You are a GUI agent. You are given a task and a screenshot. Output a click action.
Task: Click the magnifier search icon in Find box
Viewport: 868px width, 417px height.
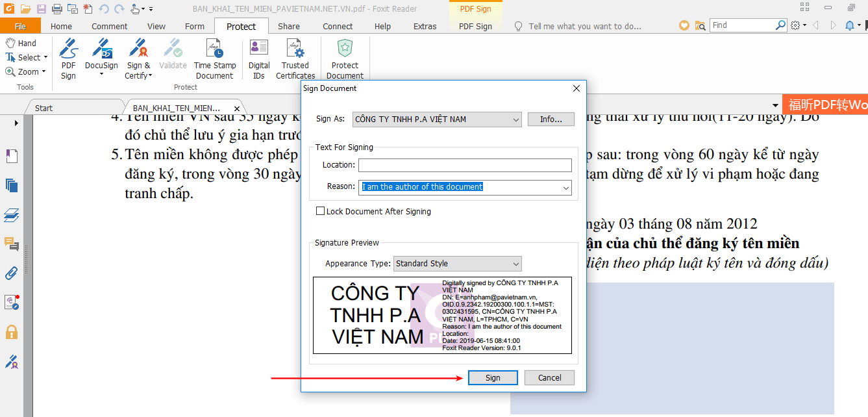(x=781, y=25)
